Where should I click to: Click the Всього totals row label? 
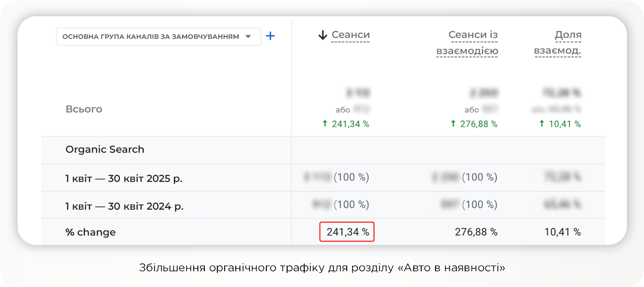[84, 109]
